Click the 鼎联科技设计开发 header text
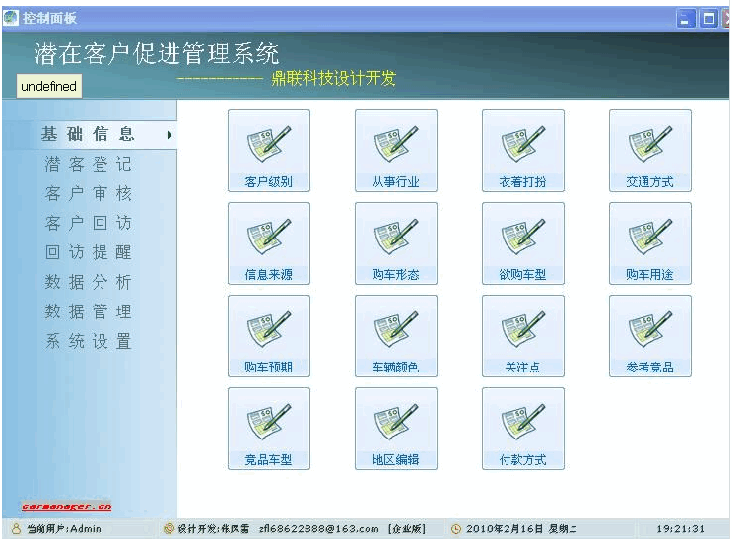The width and height of the screenshot is (732, 539). coord(334,78)
